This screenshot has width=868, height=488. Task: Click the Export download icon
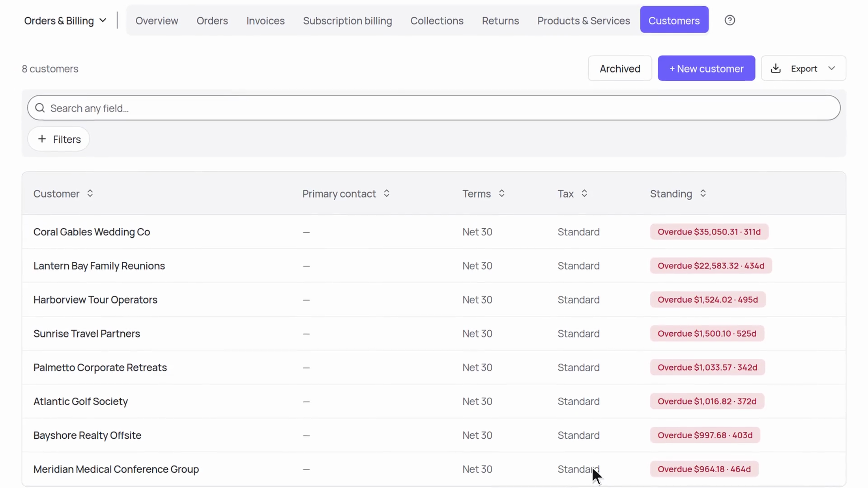point(776,68)
